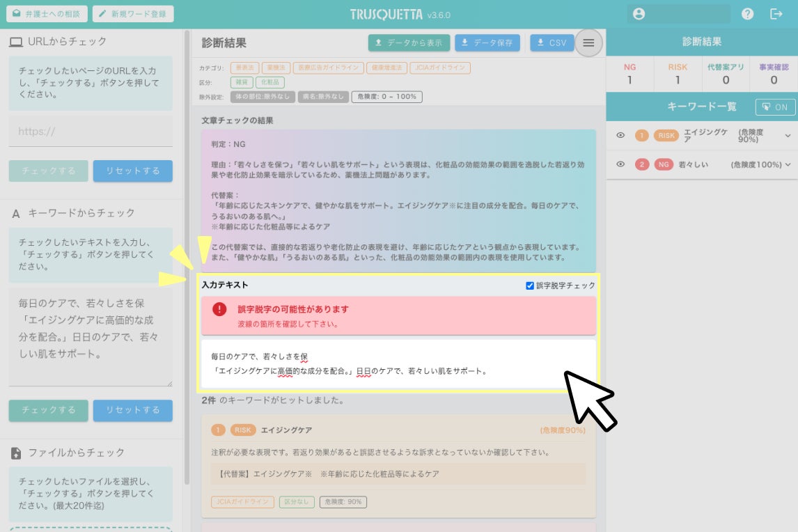798x532 pixels.
Task: Open the help question mark icon
Action: [x=747, y=14]
